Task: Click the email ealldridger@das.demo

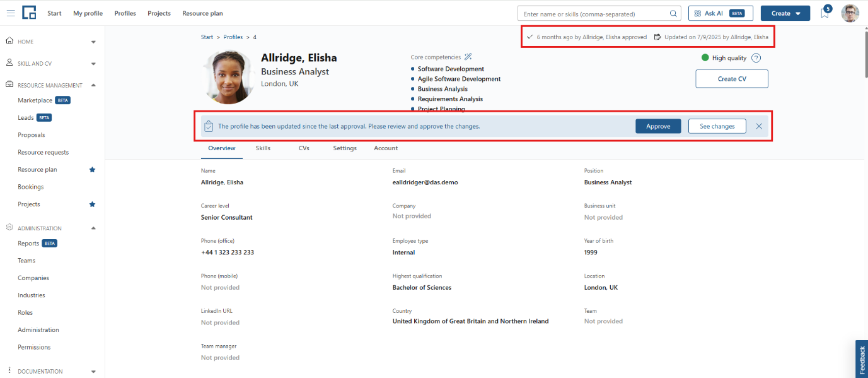Action: pos(425,182)
